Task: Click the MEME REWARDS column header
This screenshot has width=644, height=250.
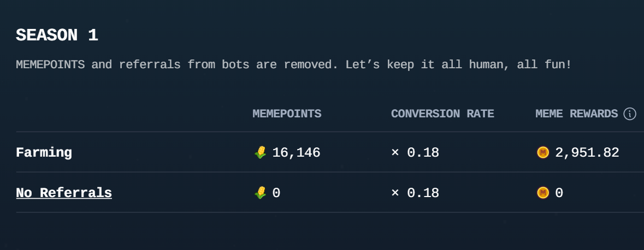Action: (x=577, y=114)
